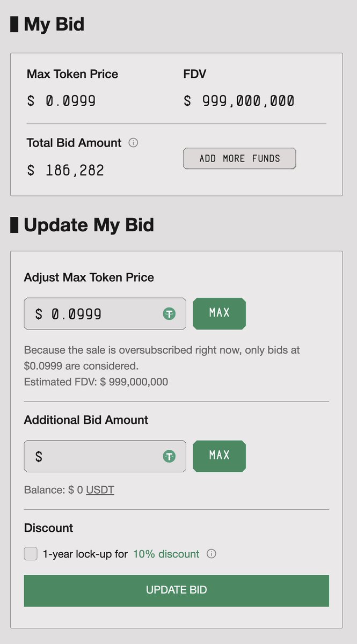The height and width of the screenshot is (644, 357).
Task: Select the Total Bid Amount value $ 186,282
Action: (65, 171)
